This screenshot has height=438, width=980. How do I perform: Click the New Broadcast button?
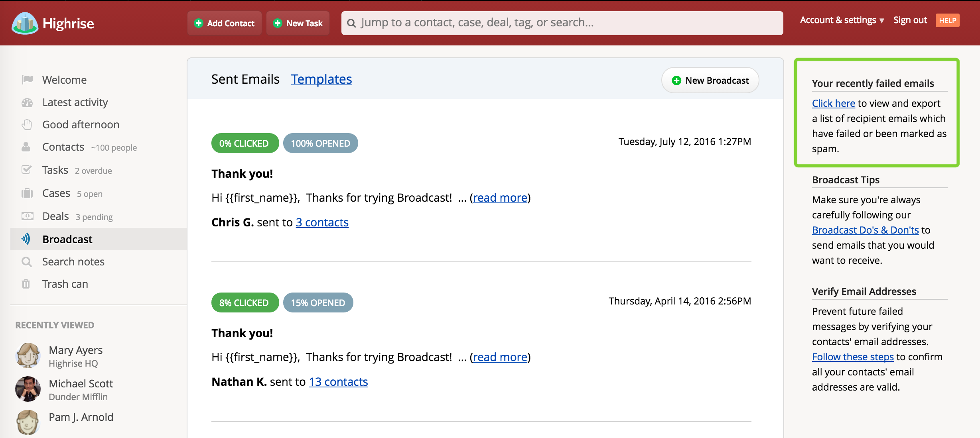[710, 81]
